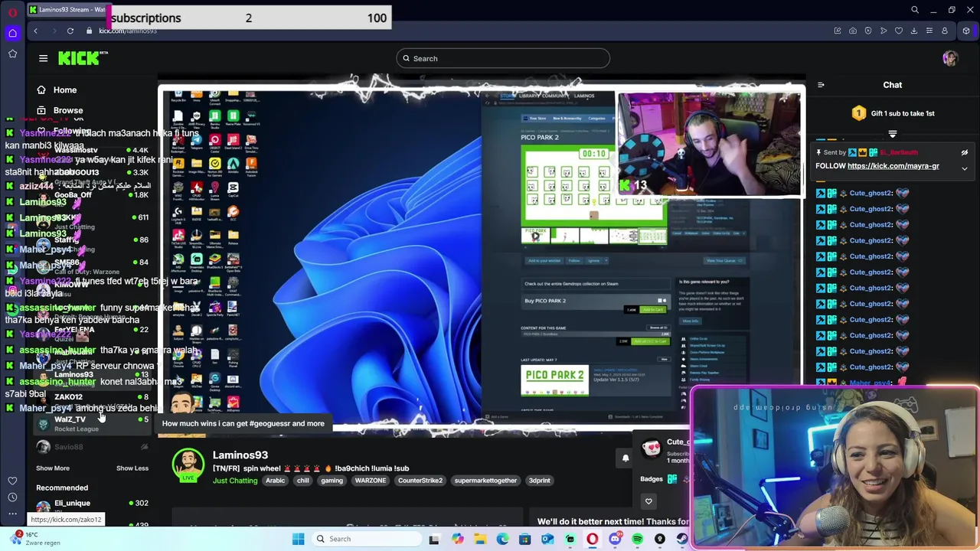Click the Recommended section heading
The width and height of the screenshot is (980, 551).
tap(62, 487)
